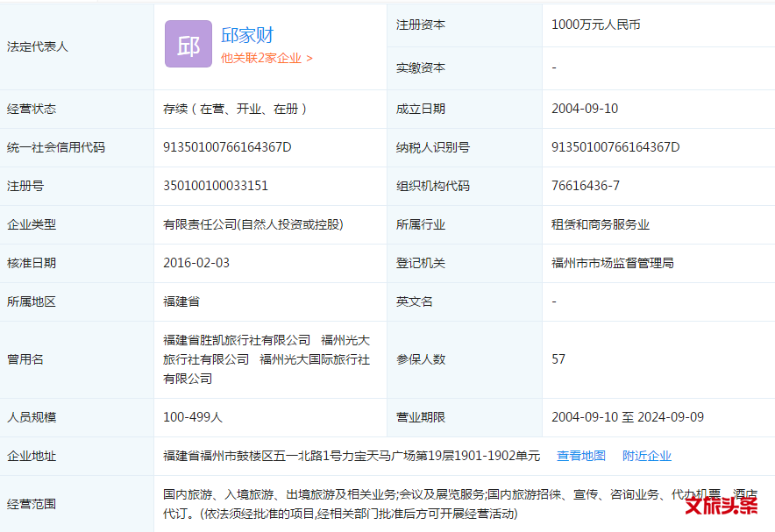Select organization code 76616436-7
Screen dimensions: 775x532
586,186
